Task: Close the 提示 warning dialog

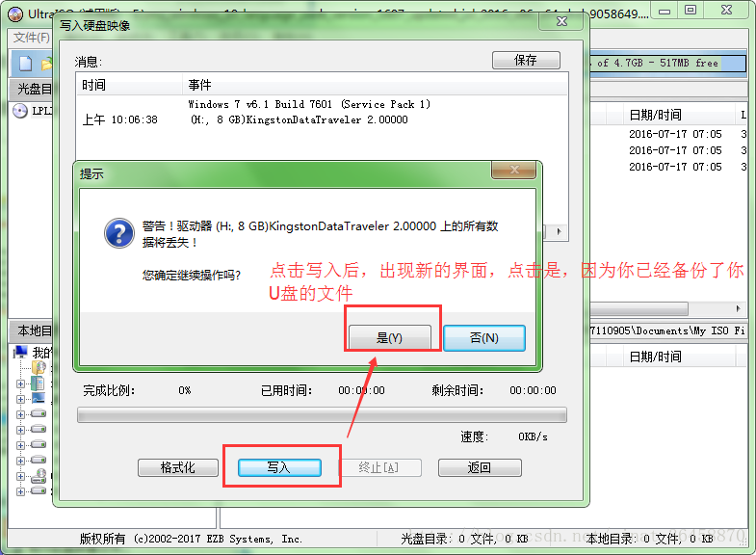Action: 514,170
